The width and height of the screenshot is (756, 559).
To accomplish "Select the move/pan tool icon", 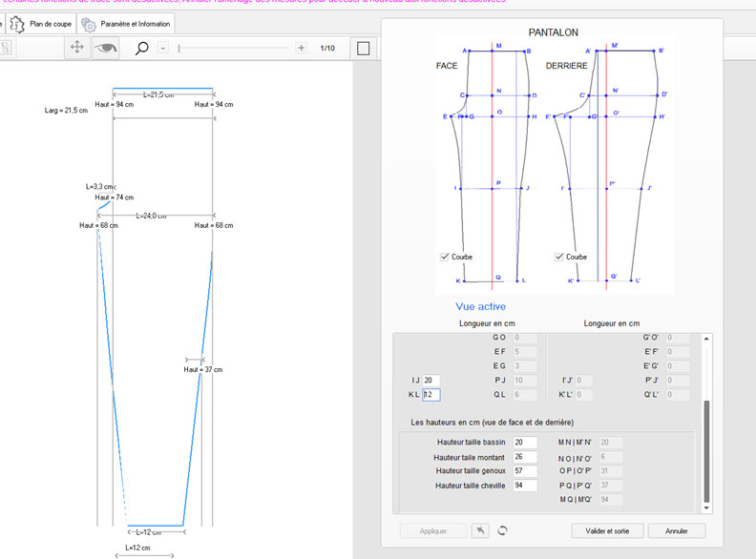I will [x=78, y=48].
